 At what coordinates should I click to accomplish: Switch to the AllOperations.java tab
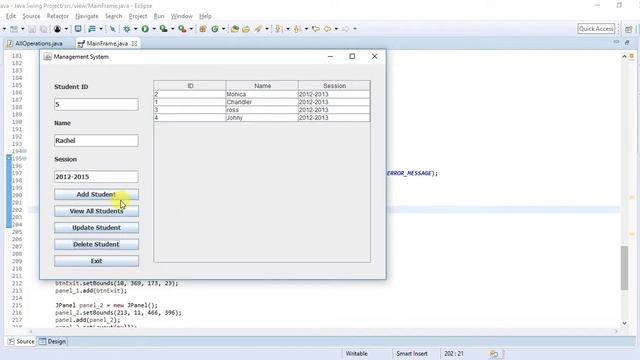(35, 43)
